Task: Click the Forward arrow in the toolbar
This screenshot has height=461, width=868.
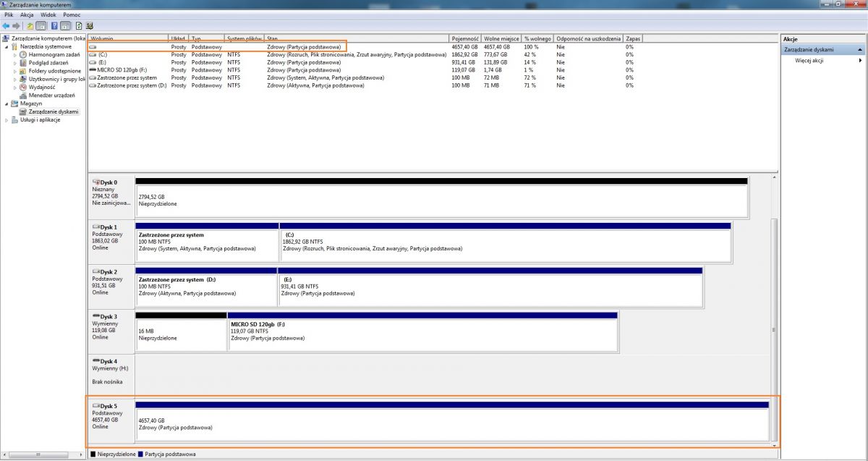Action: click(x=16, y=25)
